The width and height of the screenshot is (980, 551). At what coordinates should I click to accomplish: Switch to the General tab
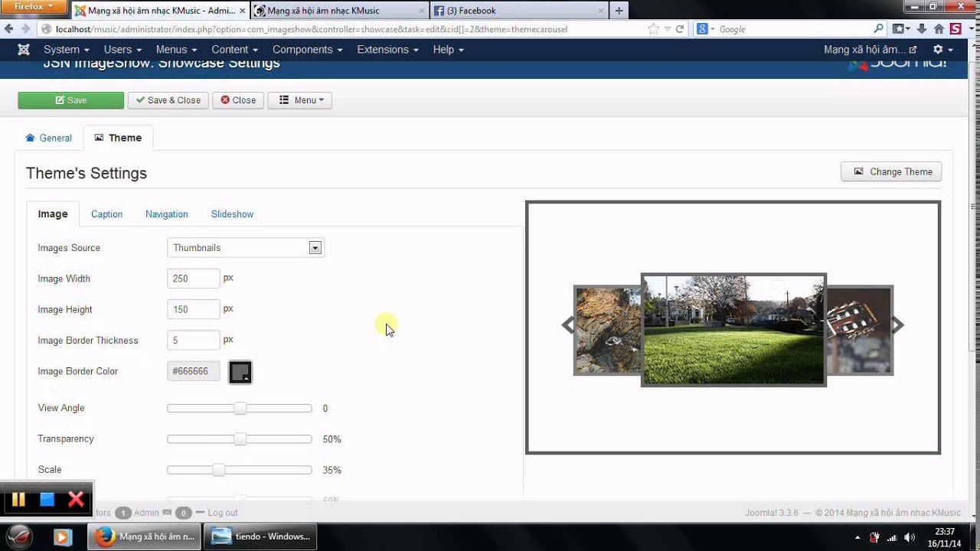pyautogui.click(x=48, y=138)
